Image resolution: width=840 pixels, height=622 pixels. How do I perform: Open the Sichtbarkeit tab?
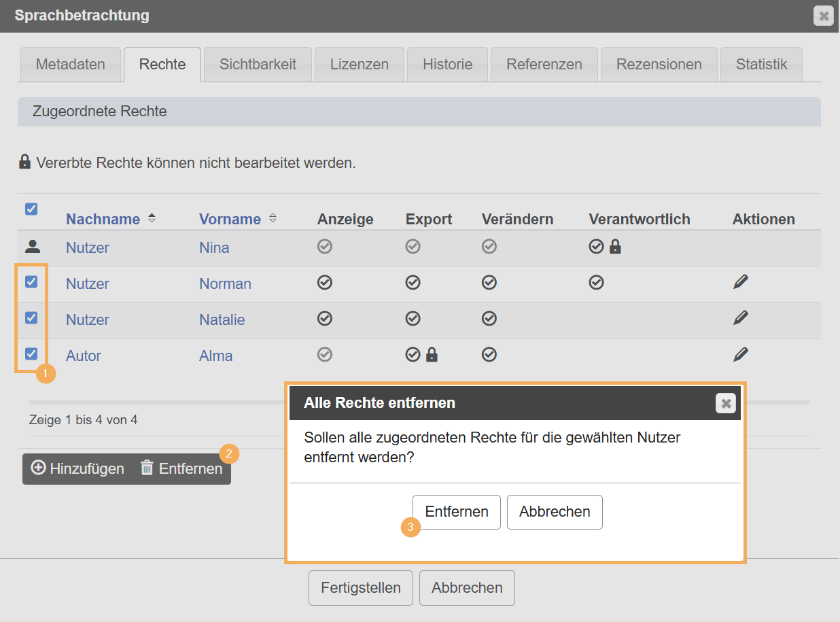point(258,65)
